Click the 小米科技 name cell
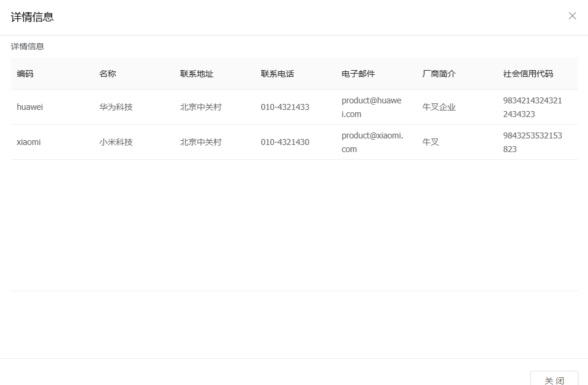Screen dimensions: 588x385 [x=116, y=142]
